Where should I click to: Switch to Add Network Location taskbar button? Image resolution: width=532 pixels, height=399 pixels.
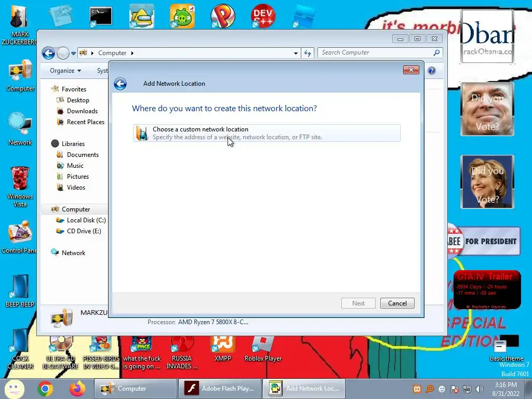[x=304, y=389]
